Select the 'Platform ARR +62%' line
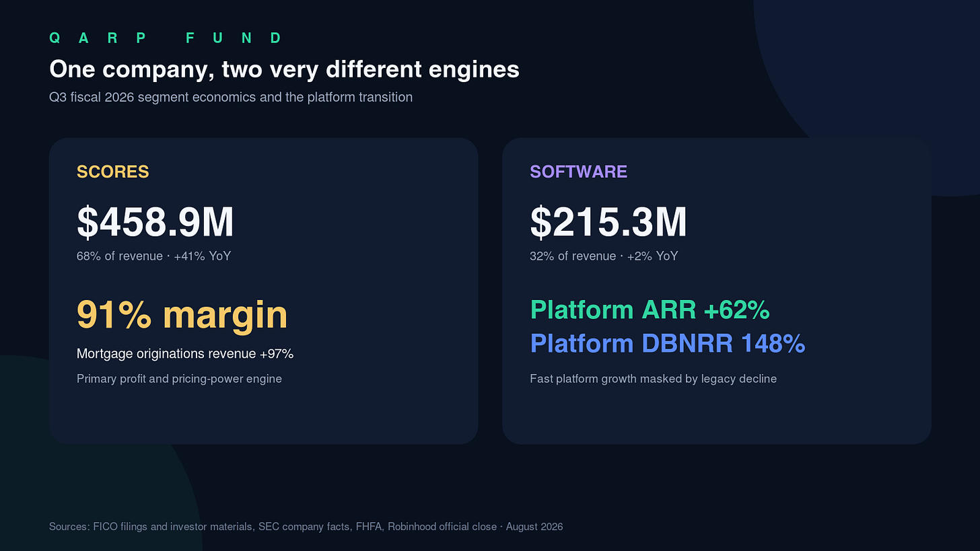Viewport: 980px width, 551px height. [650, 310]
